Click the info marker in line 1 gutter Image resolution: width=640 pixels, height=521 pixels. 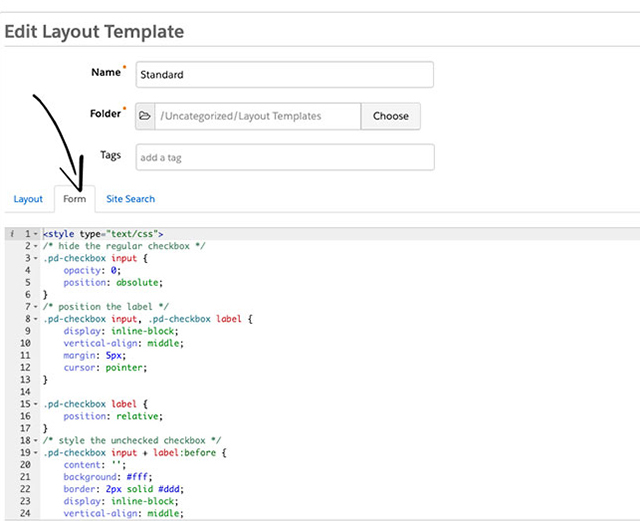tap(12, 234)
